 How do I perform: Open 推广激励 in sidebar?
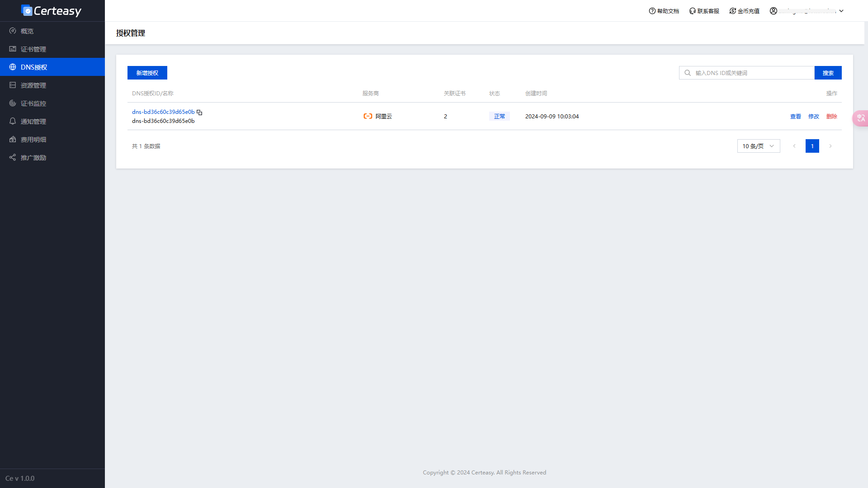point(52,157)
